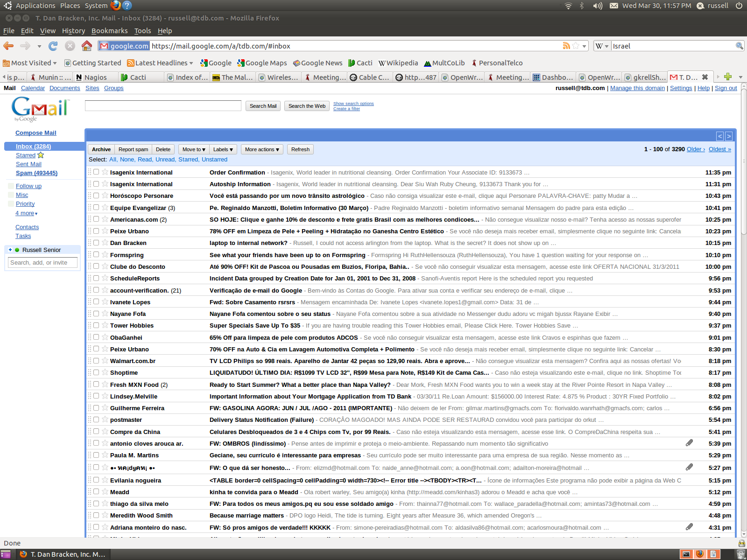747x560 pixels.
Task: Reload the page with the refresh icon
Action: (x=53, y=46)
